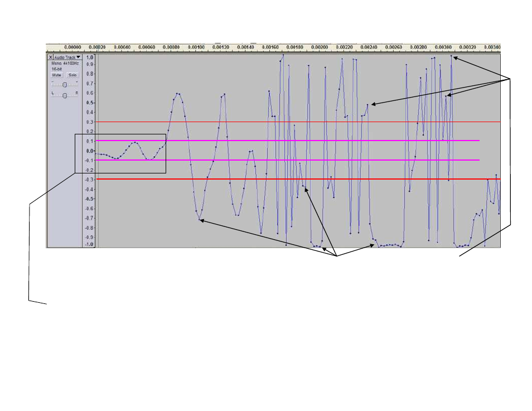Viewport: 532px width, 411px height.
Task: Click timeline ruler at 0.00160
Action: tap(270, 47)
